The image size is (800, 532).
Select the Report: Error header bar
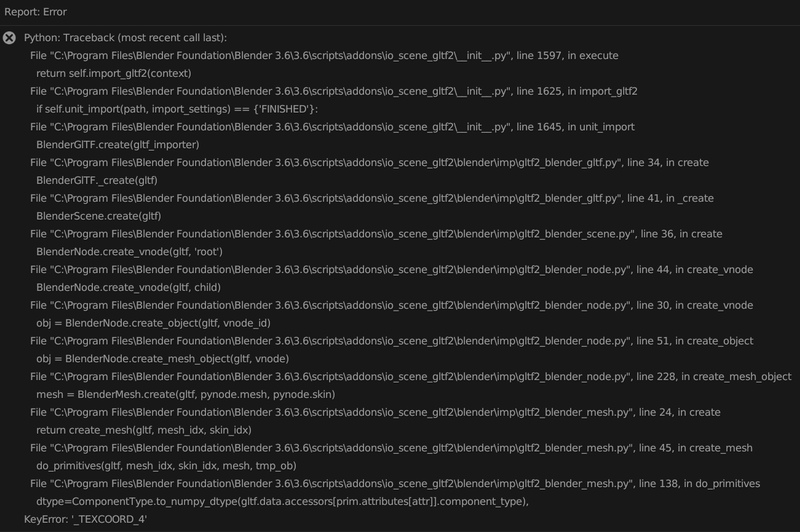34,12
